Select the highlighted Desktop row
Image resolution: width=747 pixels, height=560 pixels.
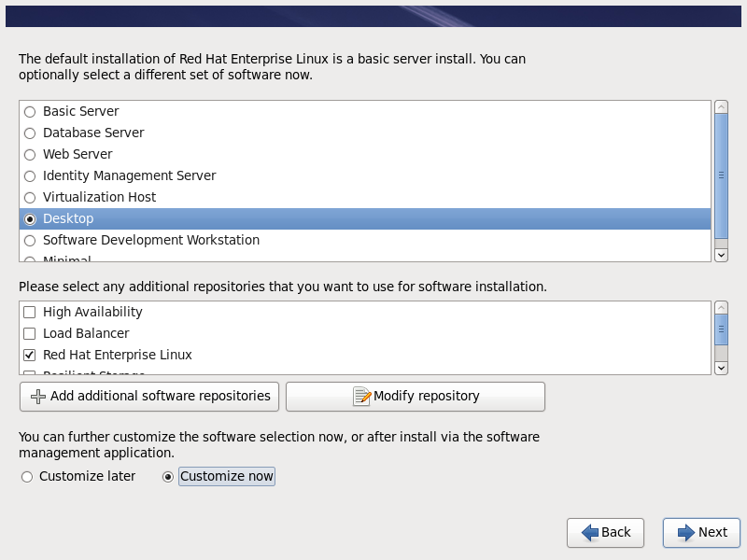coord(364,219)
